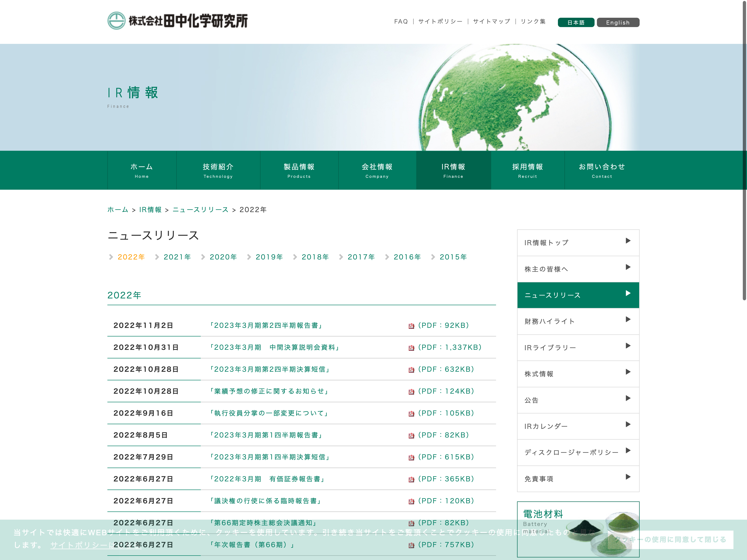Go to 会社情報 Company navigation tab
747x560 pixels.
[x=377, y=170]
